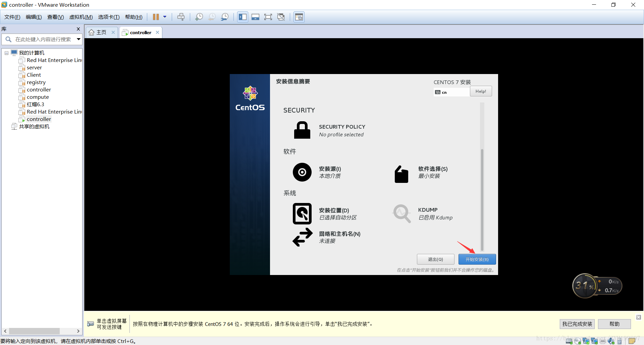The width and height of the screenshot is (644, 345).
Task: Click the CentOS logo in installer
Action: [x=250, y=98]
